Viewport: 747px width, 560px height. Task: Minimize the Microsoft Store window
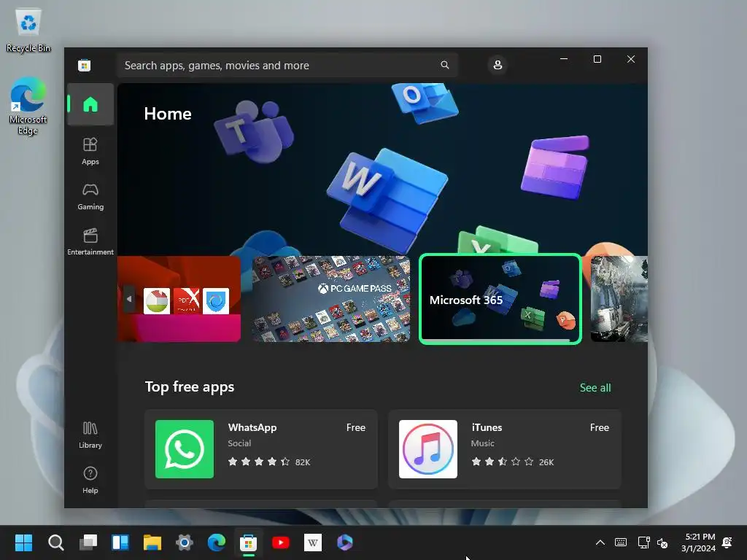coord(564,59)
